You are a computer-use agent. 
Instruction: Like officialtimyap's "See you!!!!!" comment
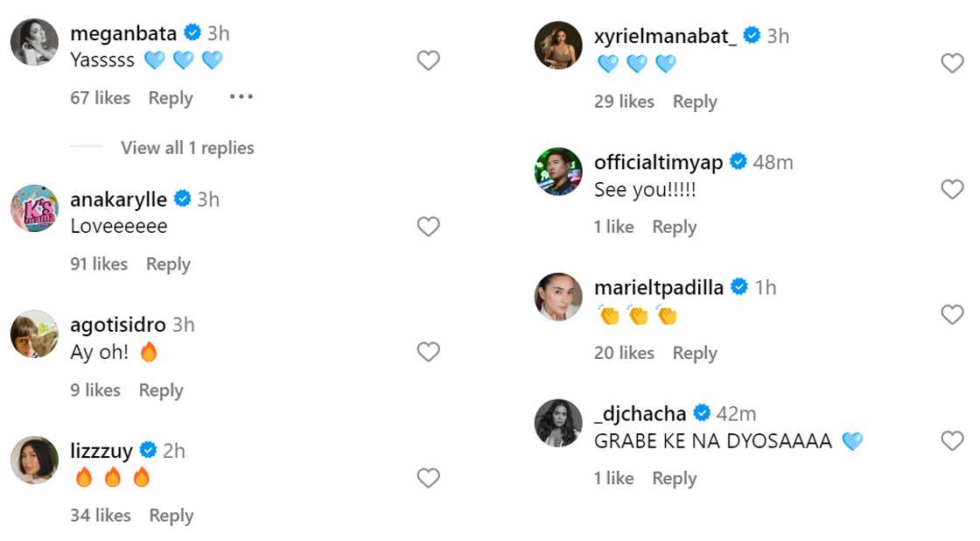pyautogui.click(x=953, y=189)
